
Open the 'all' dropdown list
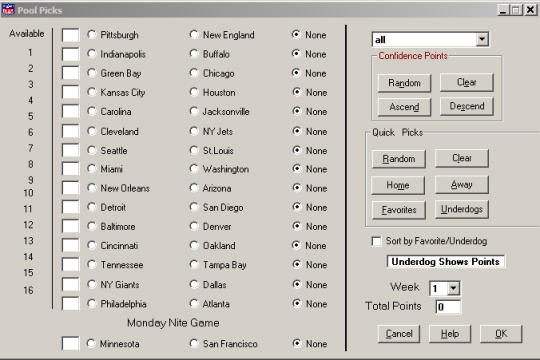482,39
